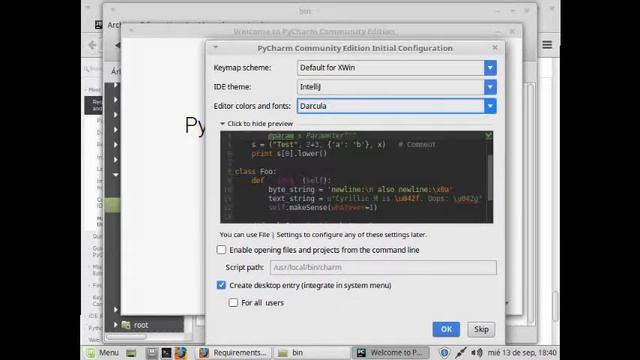Click the file manager sidebar horizontal scrollbar
This screenshot has width=640, height=360.
[126, 337]
